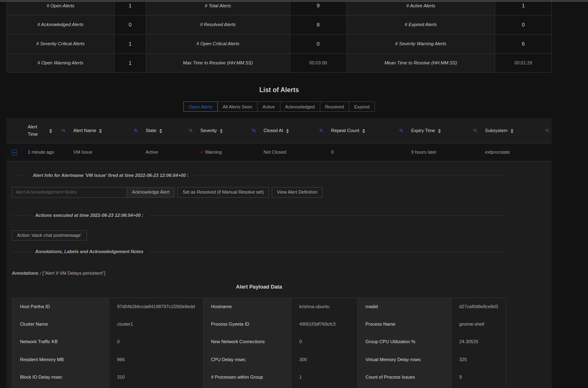588x388 pixels.
Task: Click 'VM Issue' alert name cell
Action: click(x=83, y=152)
